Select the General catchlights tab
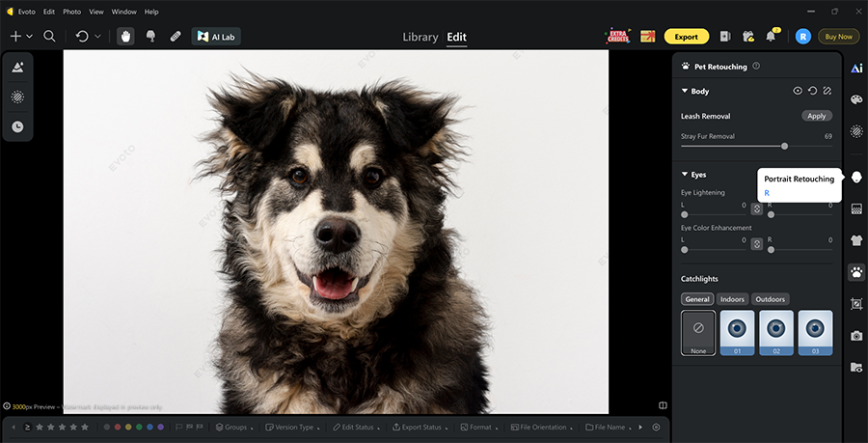The image size is (868, 443). [697, 299]
